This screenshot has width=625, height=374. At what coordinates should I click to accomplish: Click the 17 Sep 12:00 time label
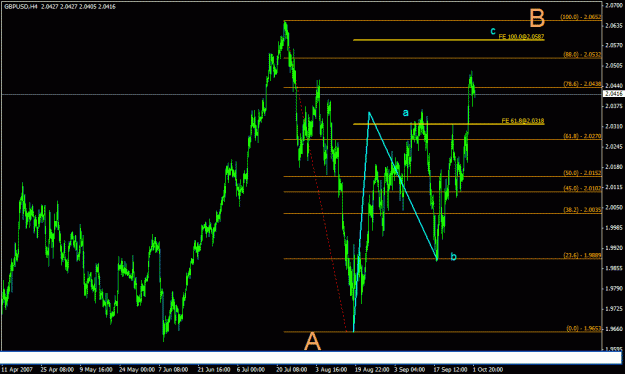450,370
